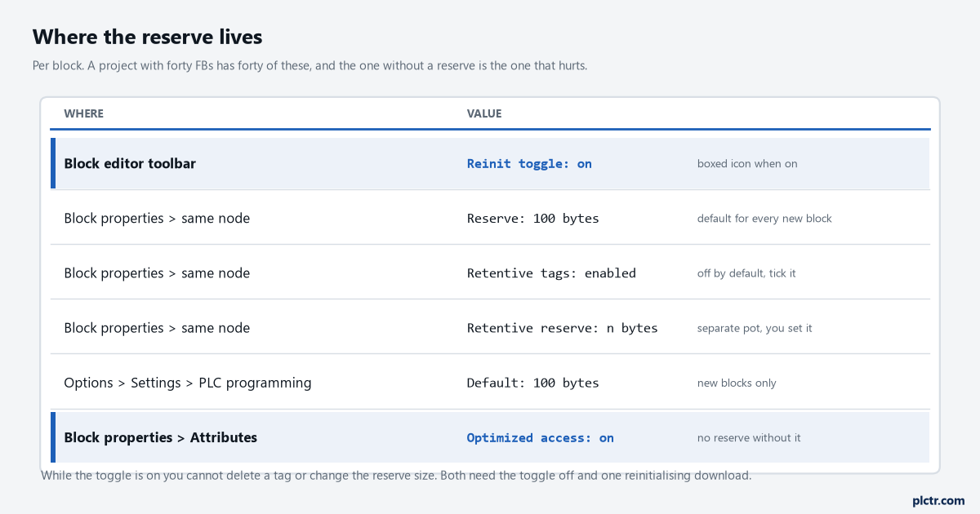The width and height of the screenshot is (980, 514).
Task: Click the 'new blocks only' note
Action: click(x=737, y=383)
